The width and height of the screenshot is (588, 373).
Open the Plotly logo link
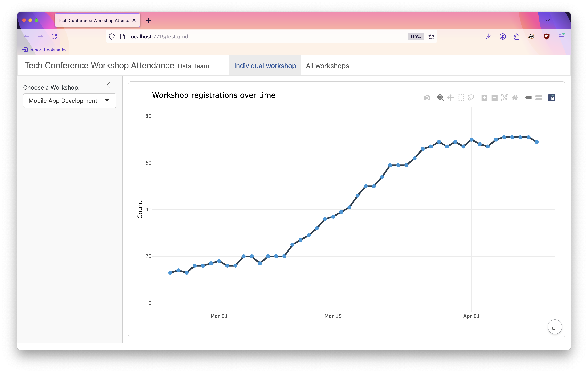click(x=552, y=98)
